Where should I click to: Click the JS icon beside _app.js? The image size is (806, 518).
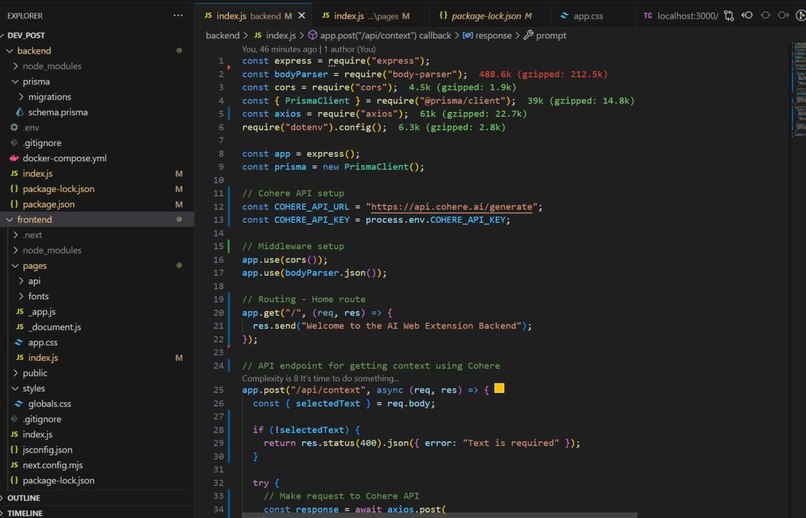pos(20,312)
